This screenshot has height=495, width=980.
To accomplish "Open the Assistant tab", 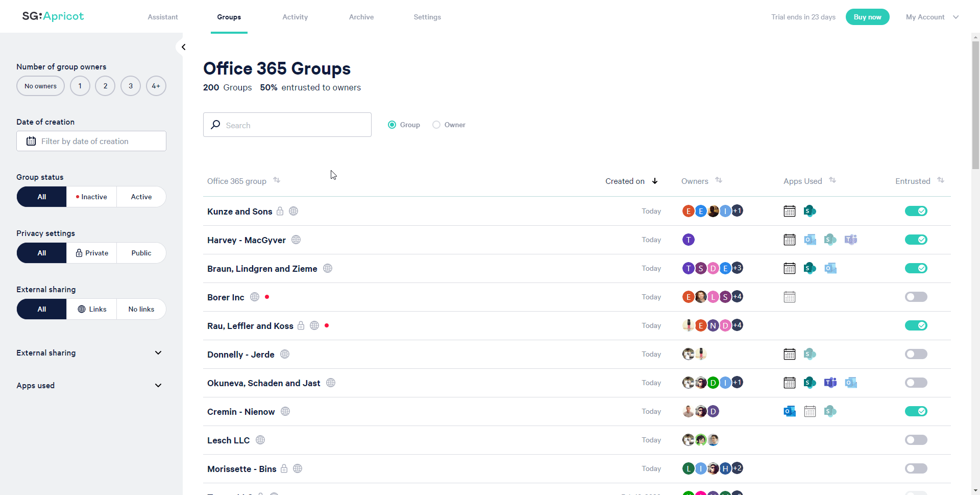I will [163, 17].
